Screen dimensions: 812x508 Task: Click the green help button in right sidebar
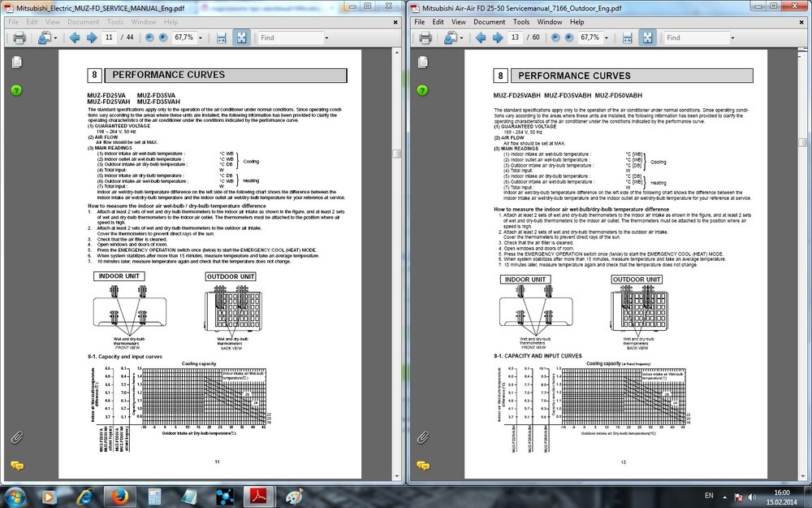(422, 90)
